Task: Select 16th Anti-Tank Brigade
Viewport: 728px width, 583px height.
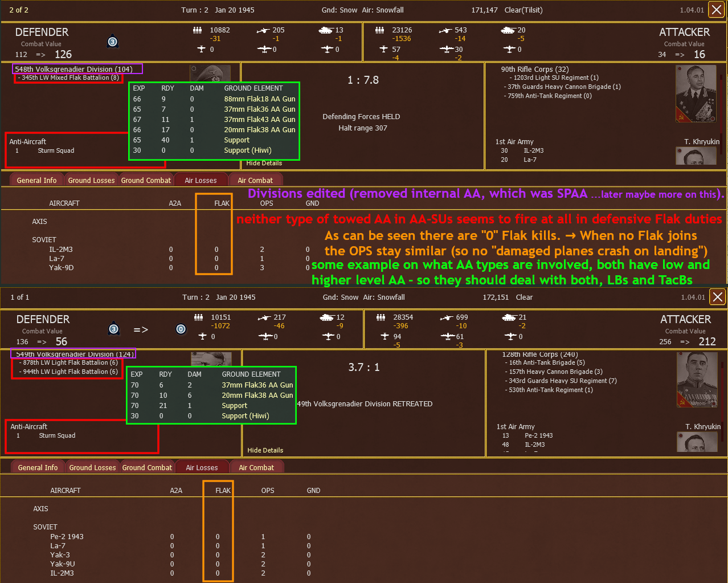Action: pyautogui.click(x=545, y=362)
